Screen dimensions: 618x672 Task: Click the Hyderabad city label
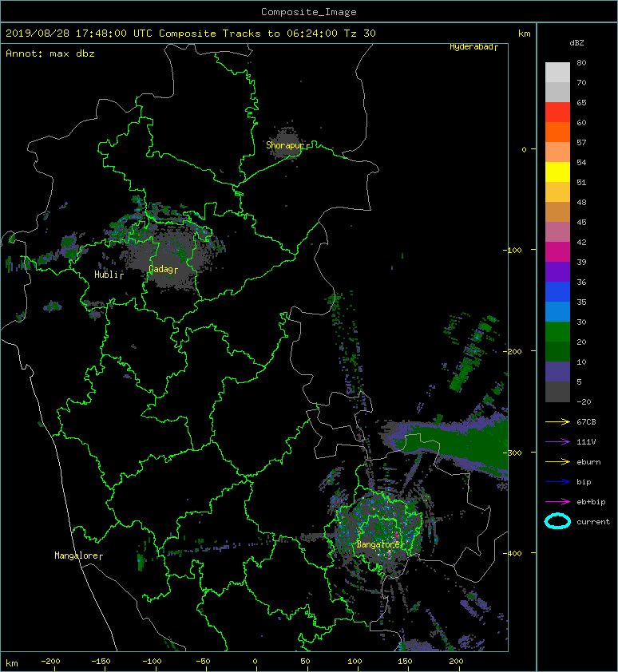(473, 47)
